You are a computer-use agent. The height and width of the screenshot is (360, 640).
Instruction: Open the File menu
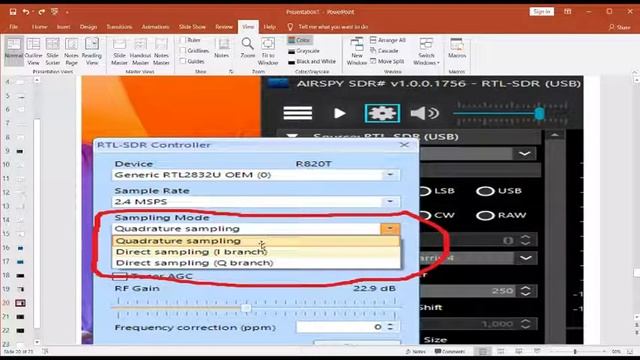coord(13,27)
